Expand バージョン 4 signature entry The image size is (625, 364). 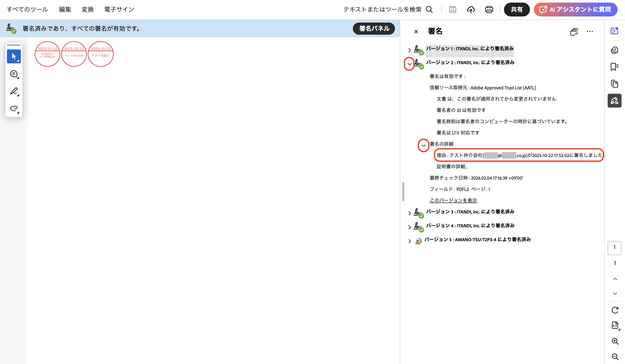(410, 227)
